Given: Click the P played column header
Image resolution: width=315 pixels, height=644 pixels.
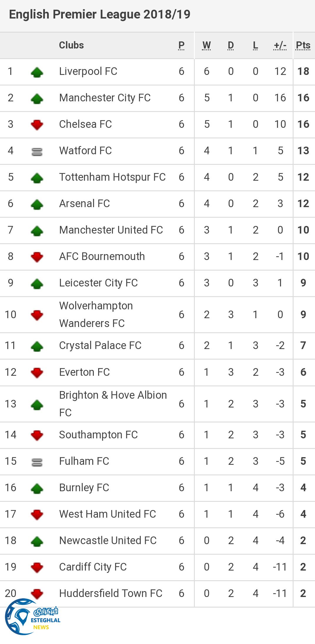Looking at the screenshot, I should [x=181, y=46].
